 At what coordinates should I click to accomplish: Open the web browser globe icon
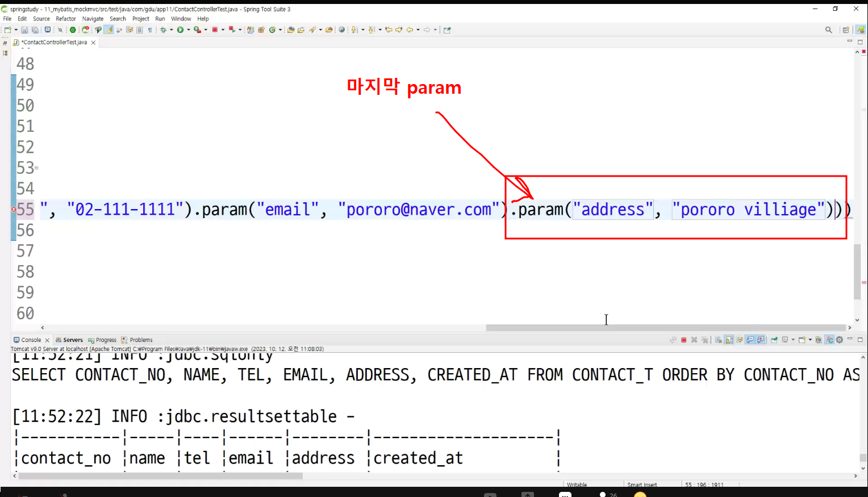[x=342, y=30]
